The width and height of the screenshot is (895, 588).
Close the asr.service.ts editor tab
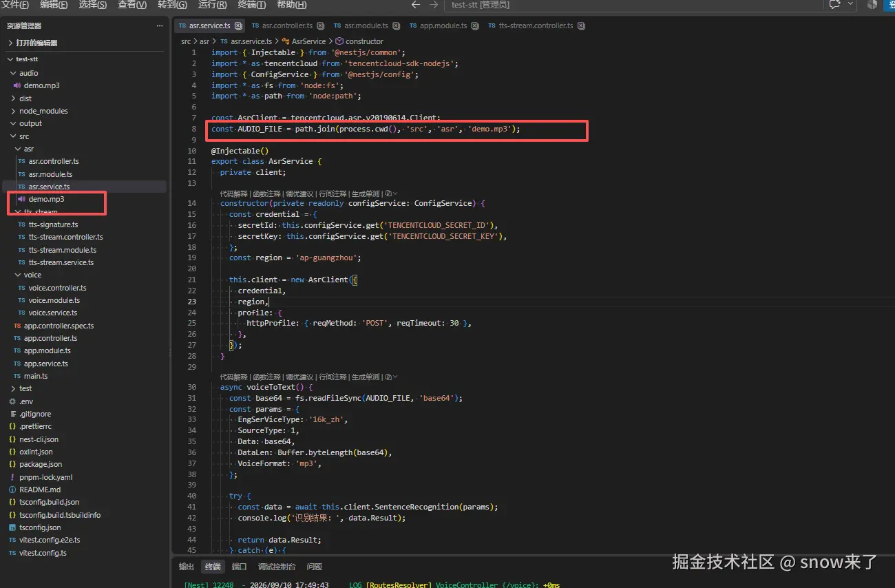tap(238, 25)
